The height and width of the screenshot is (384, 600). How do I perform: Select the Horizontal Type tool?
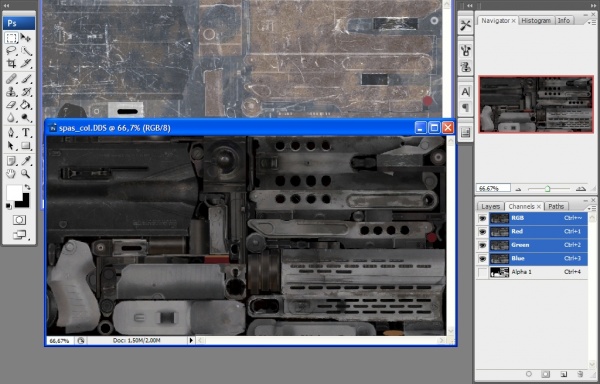pos(26,132)
